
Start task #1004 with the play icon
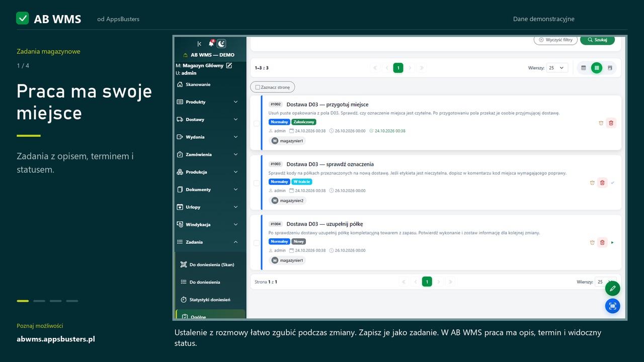612,242
